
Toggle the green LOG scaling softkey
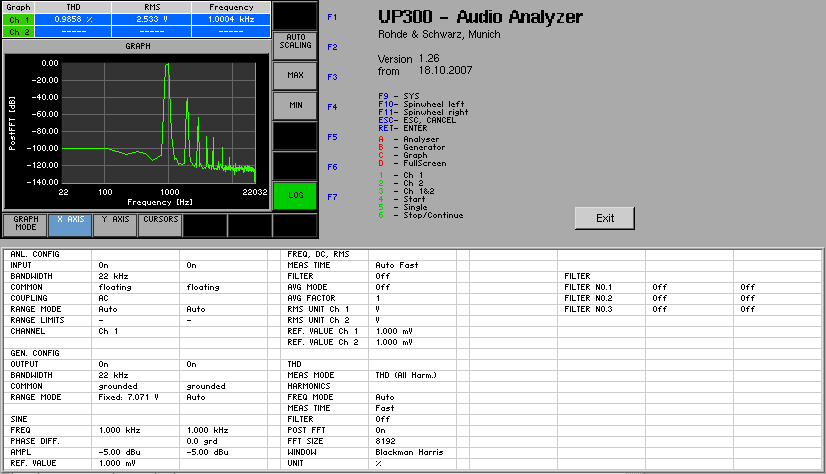[x=295, y=195]
